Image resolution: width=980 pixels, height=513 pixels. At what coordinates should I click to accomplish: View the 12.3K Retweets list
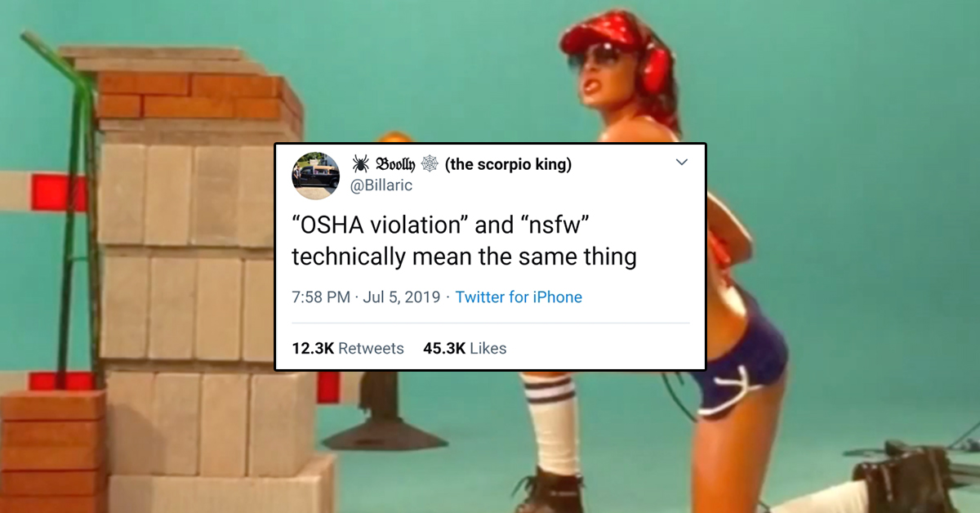click(x=348, y=348)
